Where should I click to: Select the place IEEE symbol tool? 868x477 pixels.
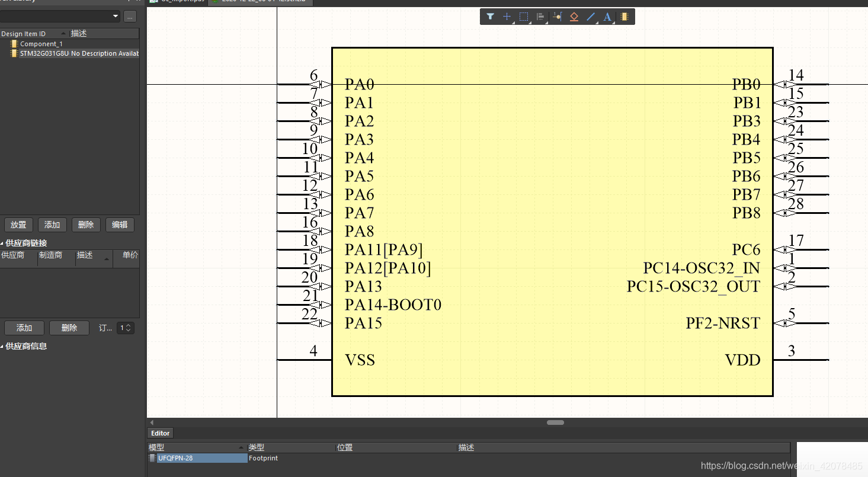(574, 17)
